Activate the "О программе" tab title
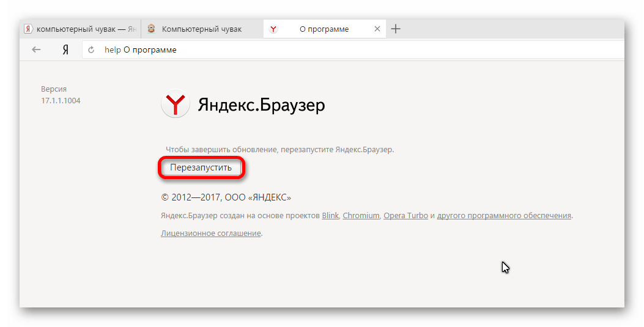Image resolution: width=644 pixels, height=327 pixels. (324, 29)
